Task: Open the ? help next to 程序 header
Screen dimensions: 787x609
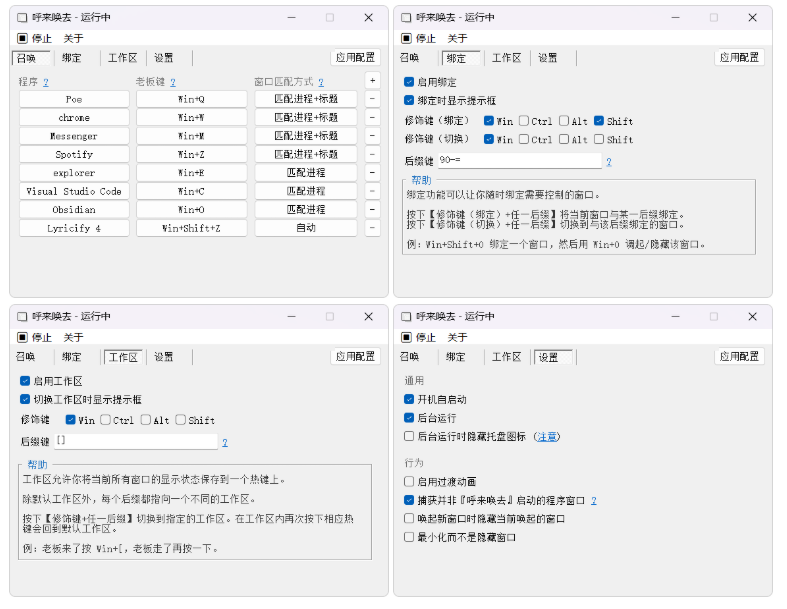Action: click(46, 82)
